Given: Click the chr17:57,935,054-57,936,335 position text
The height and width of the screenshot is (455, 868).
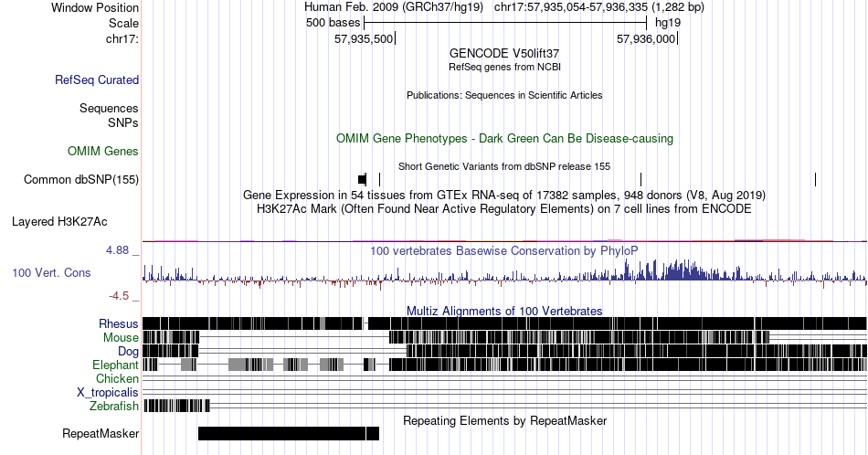Looking at the screenshot, I should point(599,7).
